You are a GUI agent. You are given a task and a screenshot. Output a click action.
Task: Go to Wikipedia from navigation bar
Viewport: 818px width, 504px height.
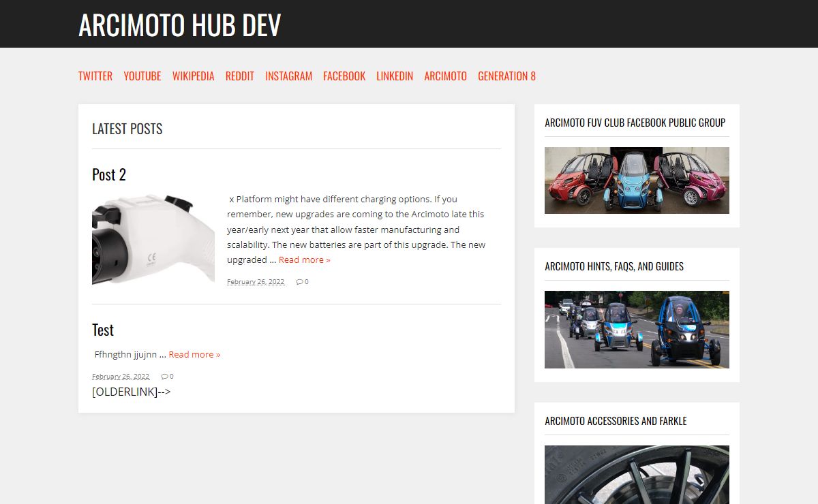click(193, 76)
